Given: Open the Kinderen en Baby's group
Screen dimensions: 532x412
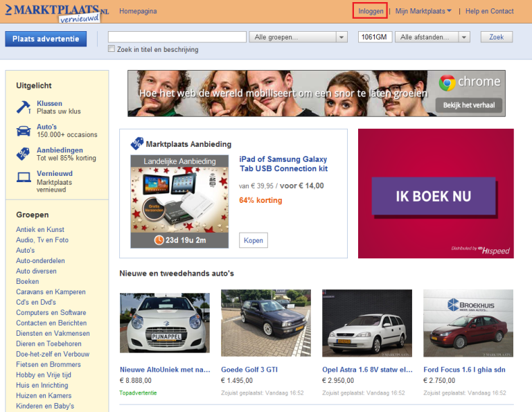Looking at the screenshot, I should click(45, 406).
